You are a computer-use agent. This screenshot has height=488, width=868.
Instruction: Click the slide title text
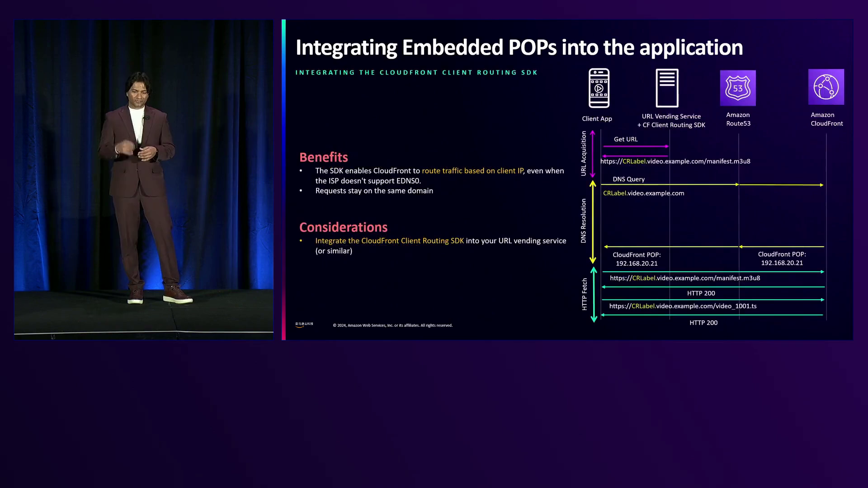[x=519, y=47]
